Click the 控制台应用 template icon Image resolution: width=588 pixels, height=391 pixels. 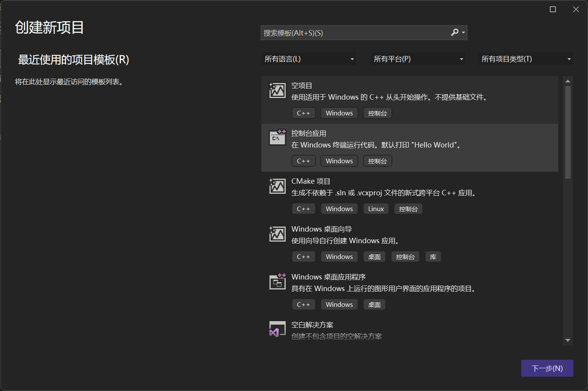(x=277, y=137)
